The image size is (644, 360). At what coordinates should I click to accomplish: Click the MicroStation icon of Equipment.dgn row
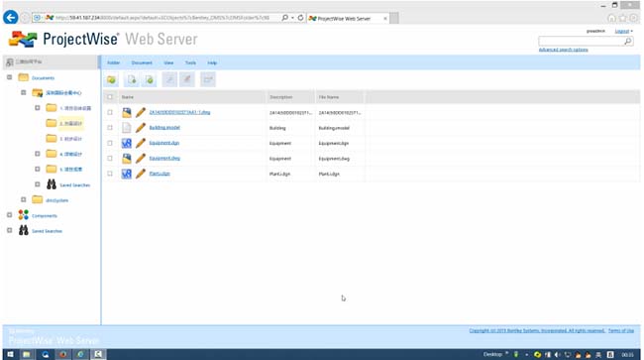[127, 143]
